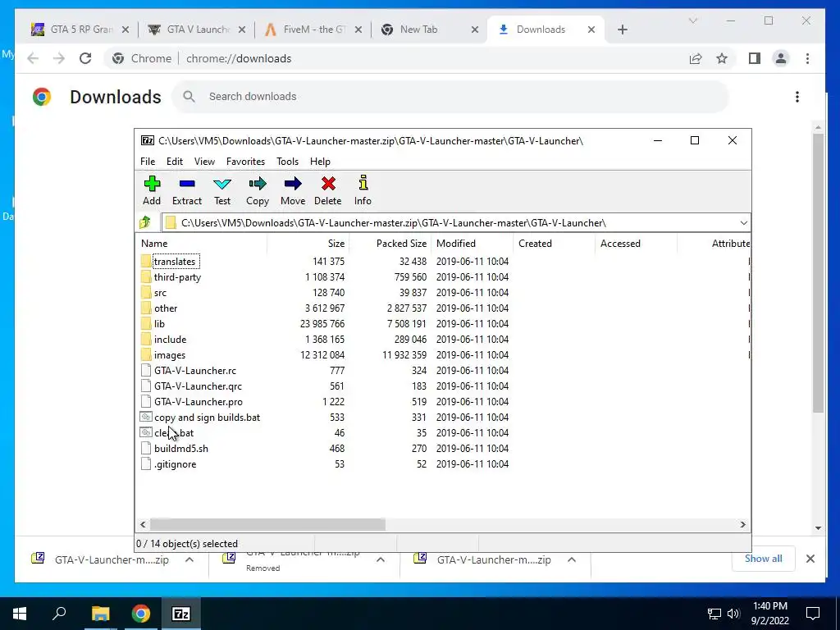Switch to the GTA 5 RP tab

(x=81, y=30)
